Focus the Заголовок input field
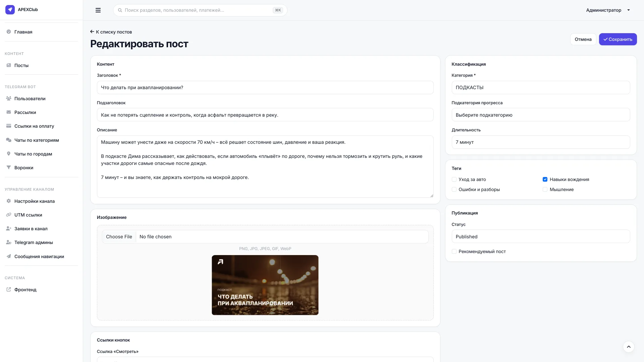 tap(265, 87)
